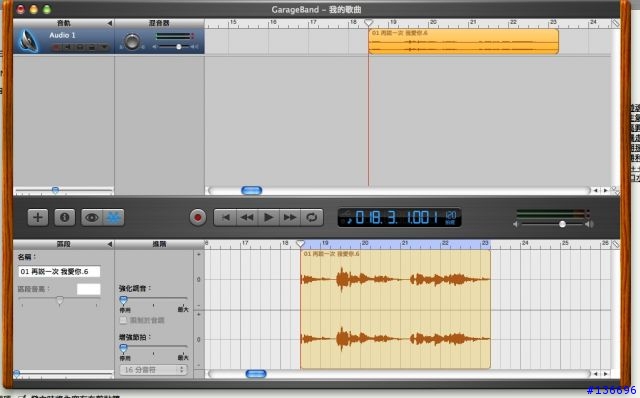
Task: Click the Audio 1 level meter
Action: tap(175, 37)
